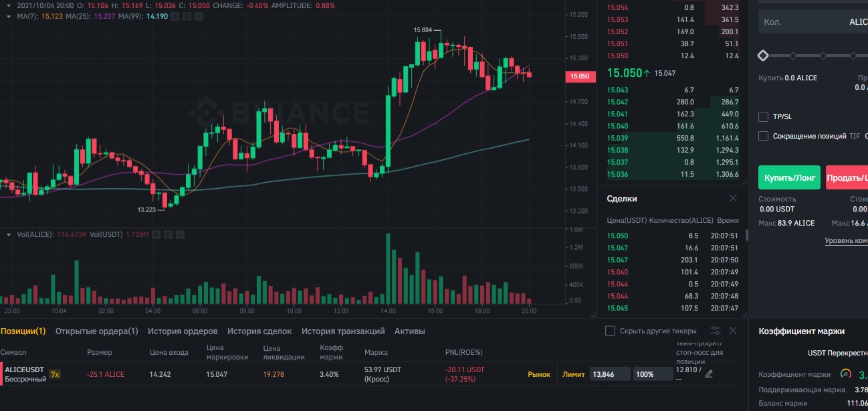Toggle visibility of the MA indicator

(175, 16)
